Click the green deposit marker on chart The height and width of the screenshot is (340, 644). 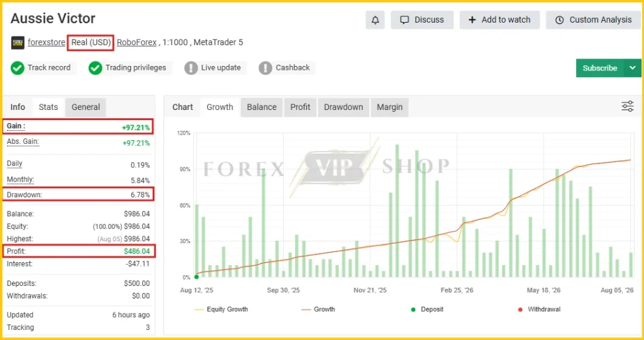click(196, 277)
